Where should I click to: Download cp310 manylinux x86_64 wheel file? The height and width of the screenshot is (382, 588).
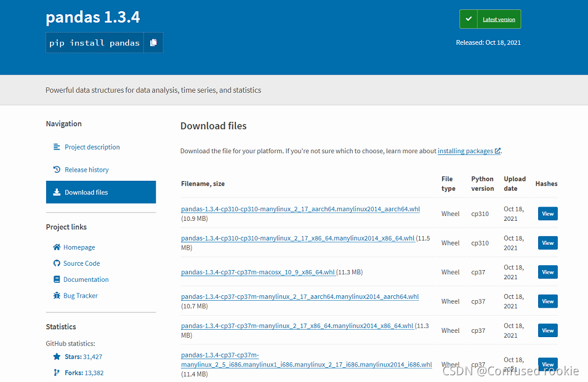(298, 238)
